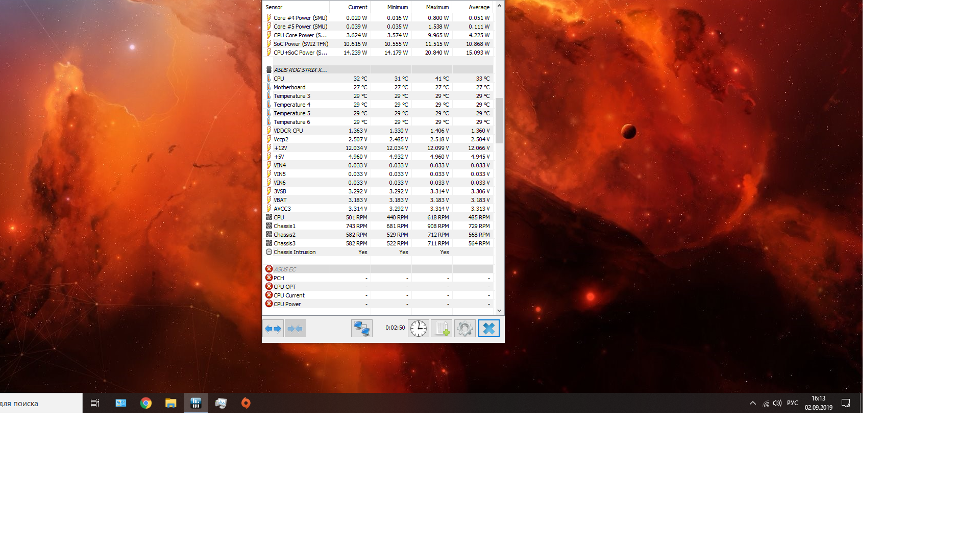Image resolution: width=980 pixels, height=551 pixels.
Task: Click the Maximum column header
Action: coord(437,7)
